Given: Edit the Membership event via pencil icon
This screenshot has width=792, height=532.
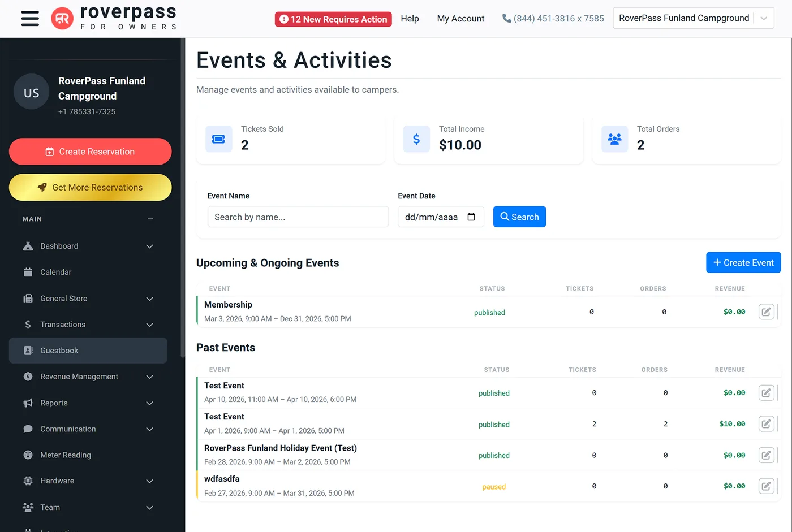Looking at the screenshot, I should (766, 312).
